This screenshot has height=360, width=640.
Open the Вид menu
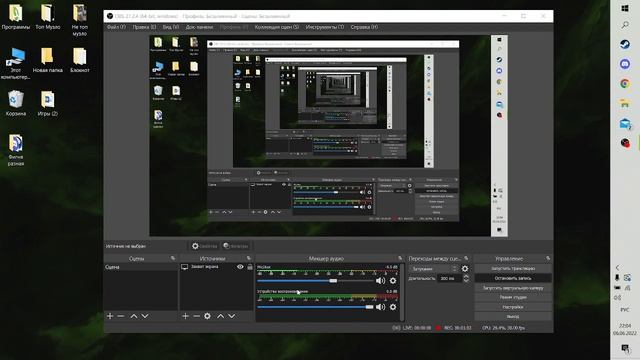pyautogui.click(x=171, y=27)
